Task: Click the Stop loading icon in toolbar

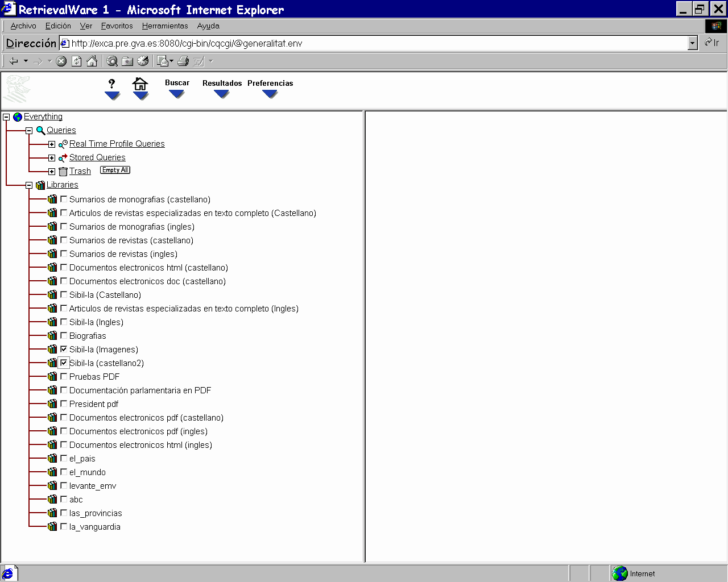Action: tap(61, 61)
